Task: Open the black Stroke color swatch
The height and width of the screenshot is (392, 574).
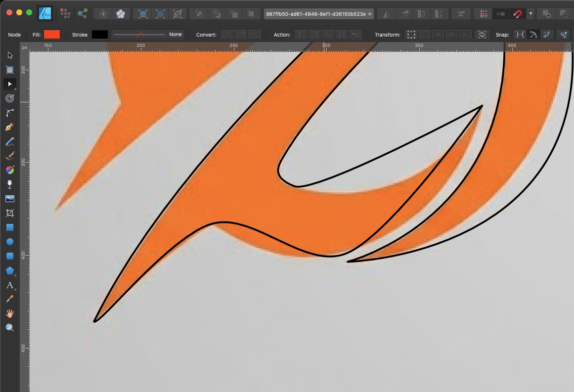Action: point(99,35)
